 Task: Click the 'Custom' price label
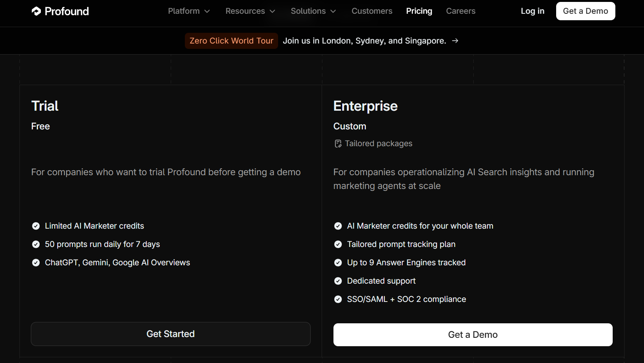tap(350, 126)
